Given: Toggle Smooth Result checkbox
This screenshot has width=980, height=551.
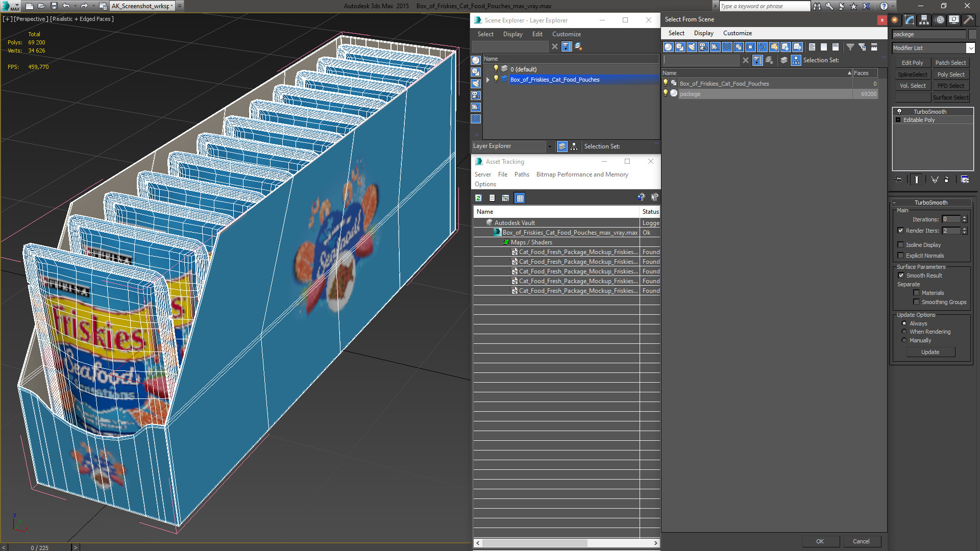Looking at the screenshot, I should (x=901, y=275).
